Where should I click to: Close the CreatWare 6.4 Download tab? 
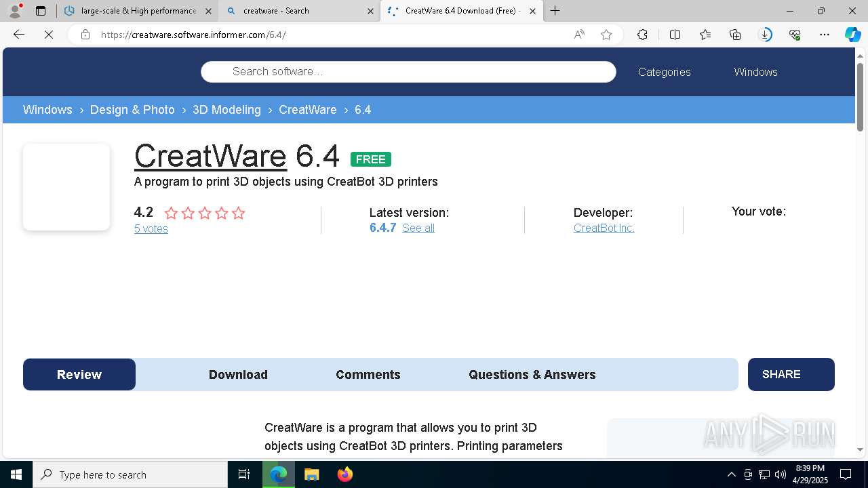[x=532, y=11]
